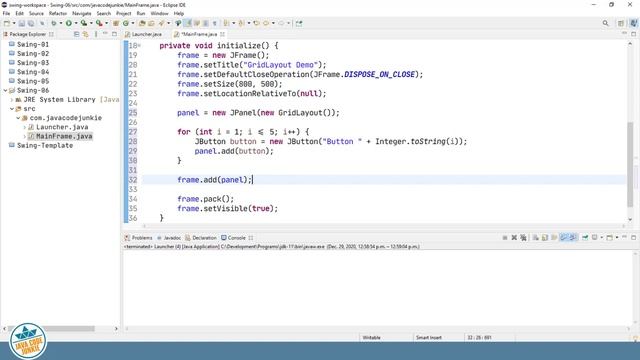Click Package Explorer horizontal scrollbar
This screenshot has width=640, height=360.
(x=52, y=329)
